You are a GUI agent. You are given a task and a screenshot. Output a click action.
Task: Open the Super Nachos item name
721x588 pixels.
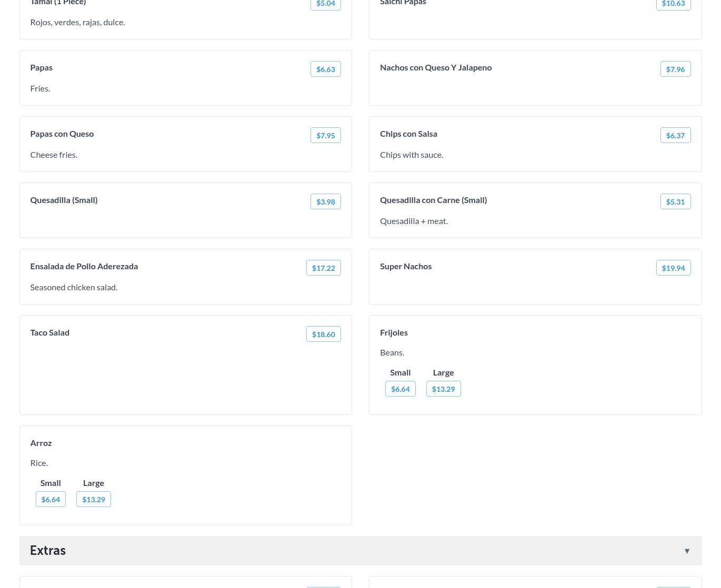tap(405, 266)
